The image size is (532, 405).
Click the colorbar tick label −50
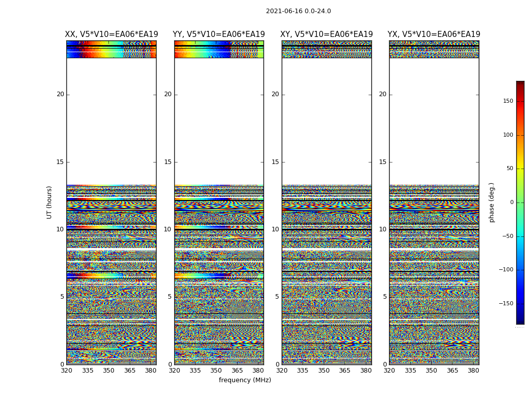click(507, 236)
